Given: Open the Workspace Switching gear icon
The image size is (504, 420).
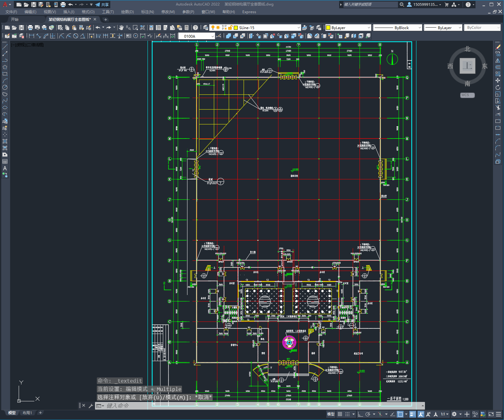Looking at the screenshot, I should (454, 414).
